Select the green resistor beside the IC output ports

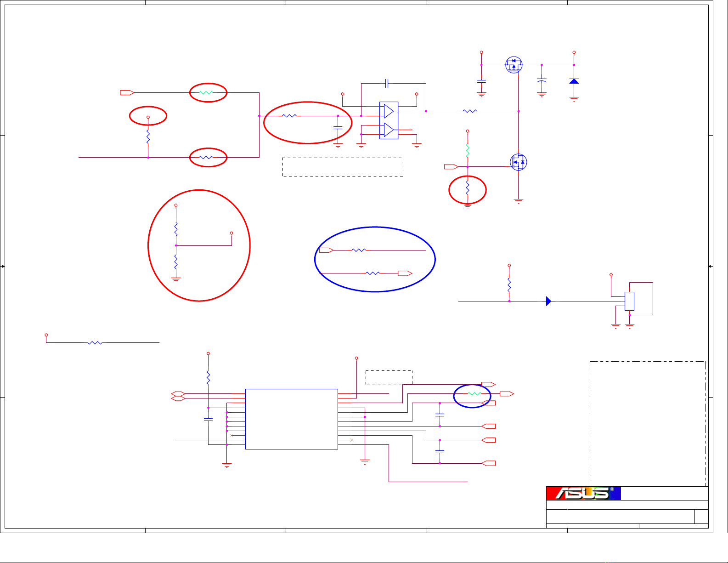(x=474, y=394)
